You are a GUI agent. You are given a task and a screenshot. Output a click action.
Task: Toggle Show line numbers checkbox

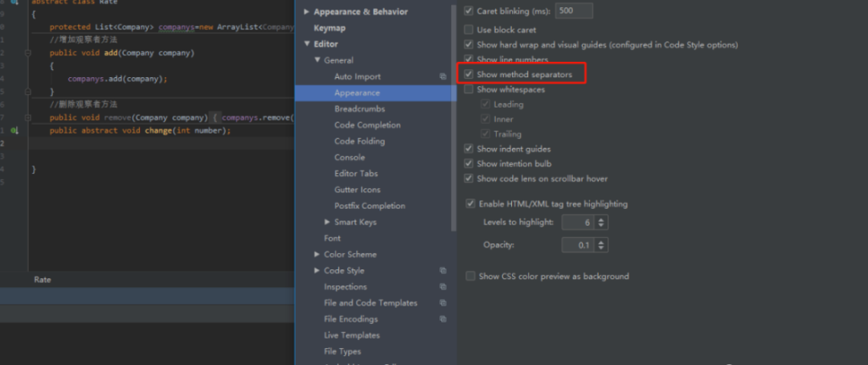[469, 59]
